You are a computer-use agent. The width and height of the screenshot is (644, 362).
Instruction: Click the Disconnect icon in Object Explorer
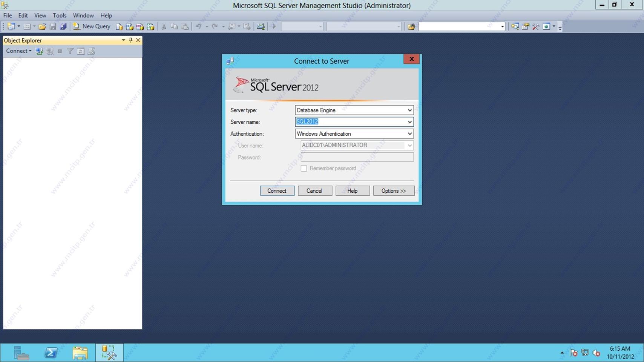point(50,51)
